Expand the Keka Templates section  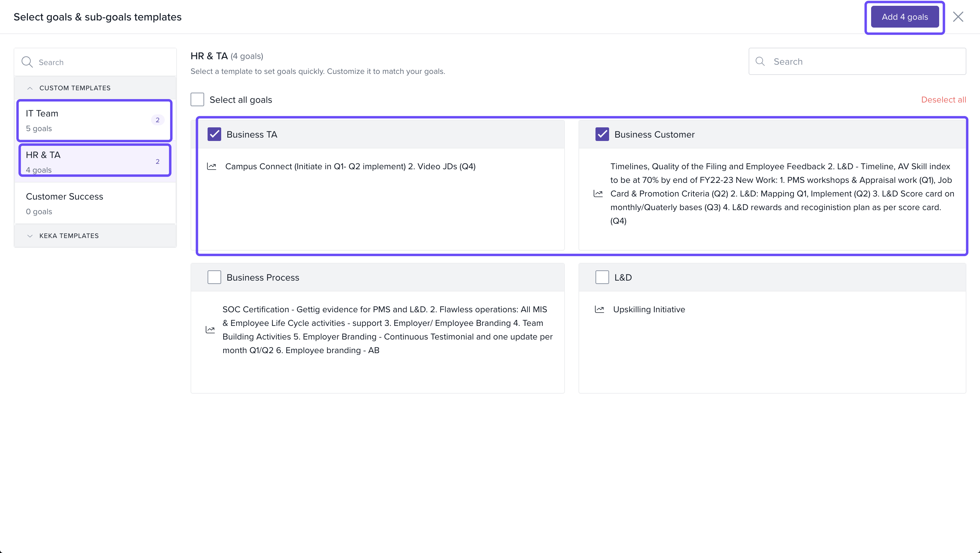pyautogui.click(x=30, y=236)
